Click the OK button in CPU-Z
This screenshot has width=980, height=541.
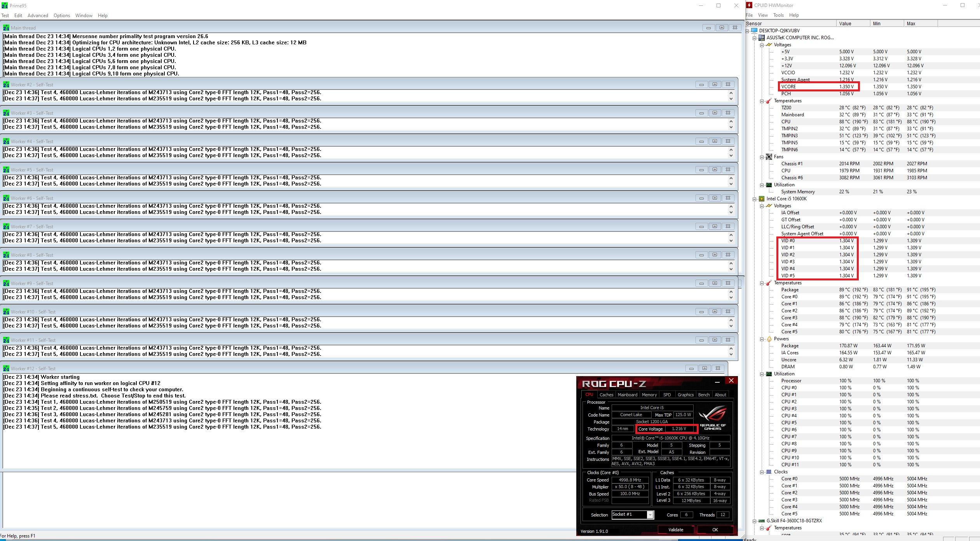[715, 530]
